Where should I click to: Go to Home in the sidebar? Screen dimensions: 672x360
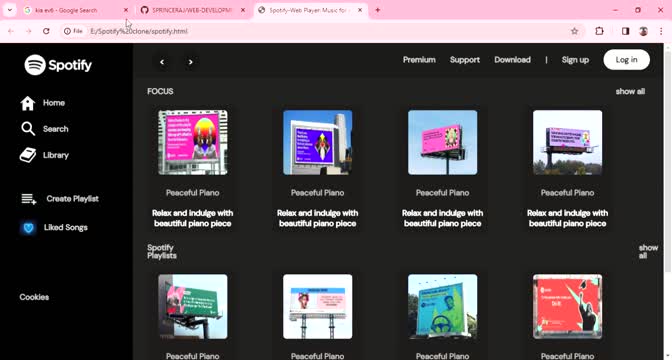(x=54, y=103)
